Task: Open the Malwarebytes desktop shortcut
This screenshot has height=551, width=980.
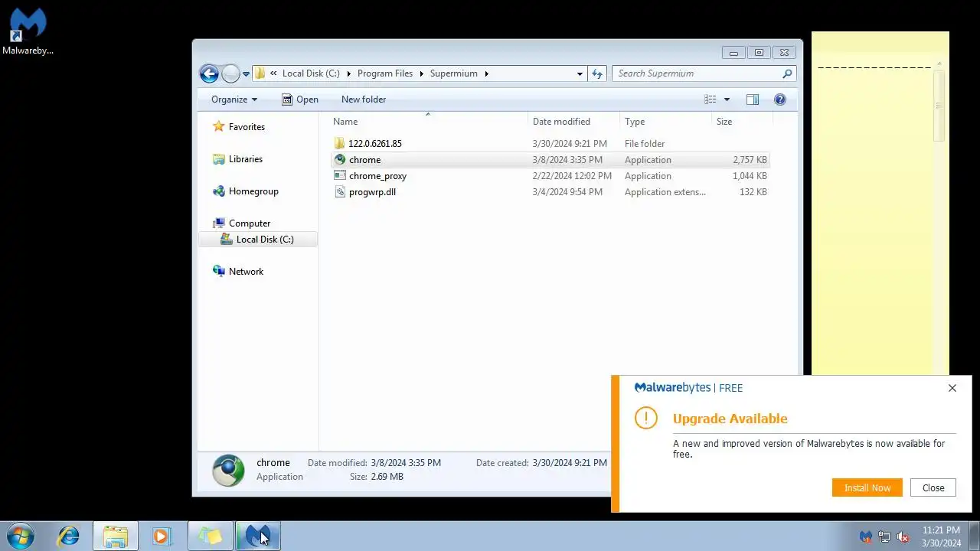Action: [28, 32]
